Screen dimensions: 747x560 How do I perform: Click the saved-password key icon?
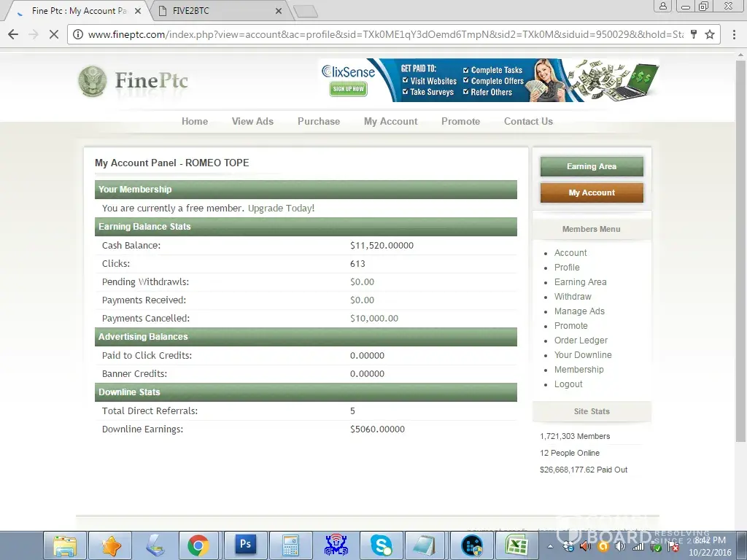click(694, 34)
